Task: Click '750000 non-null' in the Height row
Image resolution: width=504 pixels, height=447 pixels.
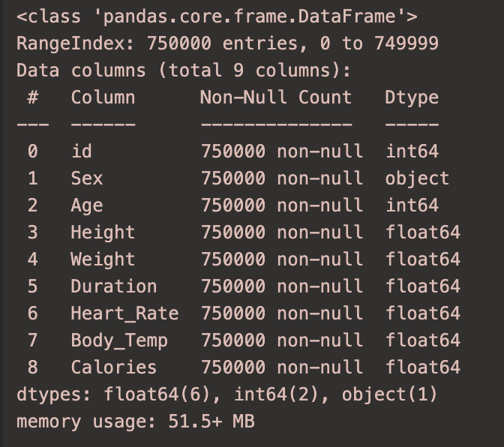Action: 282,232
